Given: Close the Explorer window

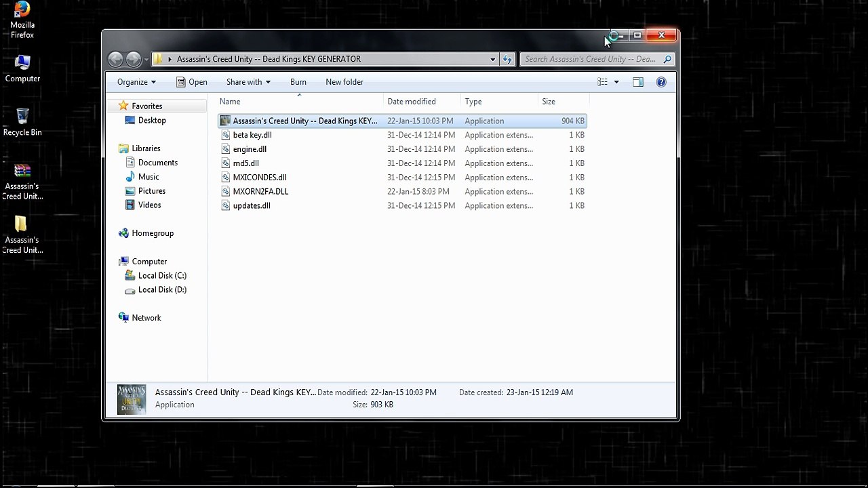Looking at the screenshot, I should coord(661,35).
